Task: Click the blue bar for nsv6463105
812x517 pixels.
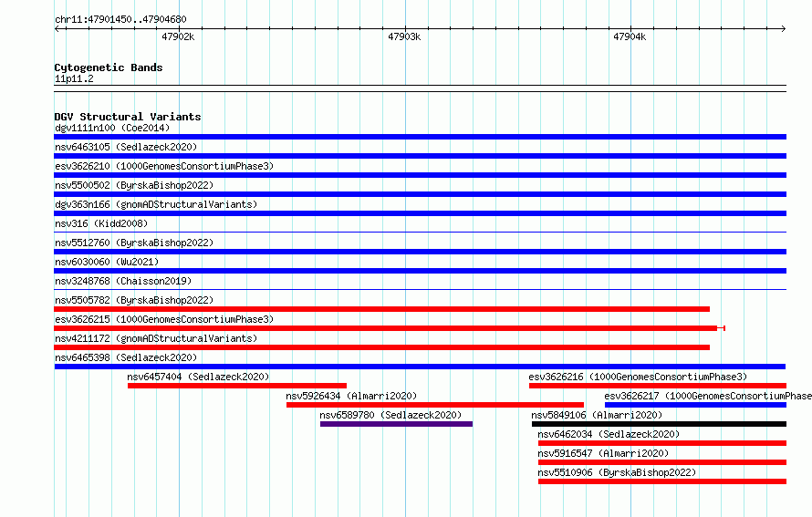Action: tap(420, 156)
